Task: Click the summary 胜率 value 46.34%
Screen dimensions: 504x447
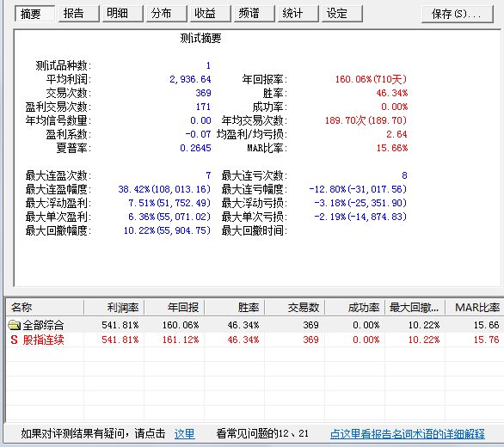Action: click(x=392, y=93)
